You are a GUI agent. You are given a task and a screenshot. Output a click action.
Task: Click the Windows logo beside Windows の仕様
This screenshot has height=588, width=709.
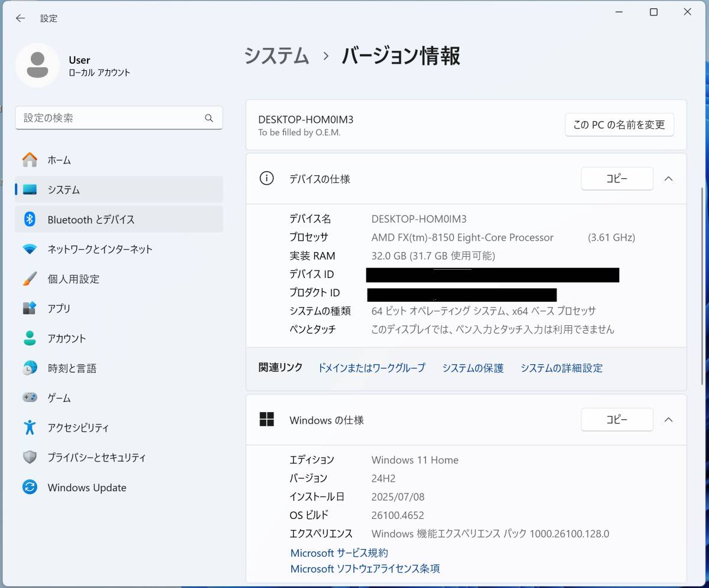267,419
